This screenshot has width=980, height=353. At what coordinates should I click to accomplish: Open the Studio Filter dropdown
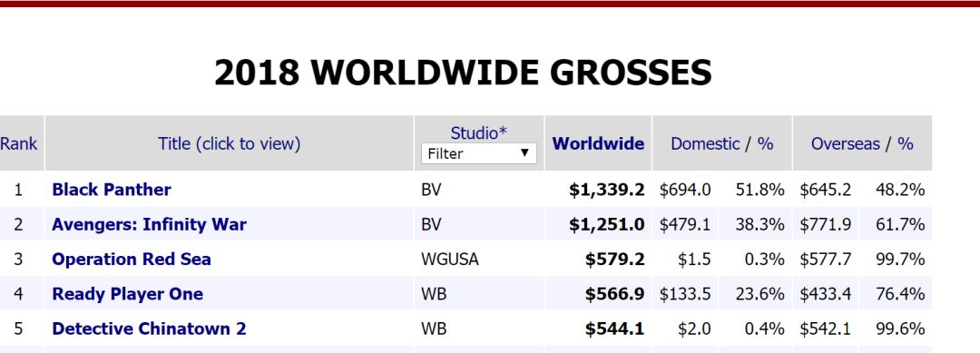click(479, 153)
